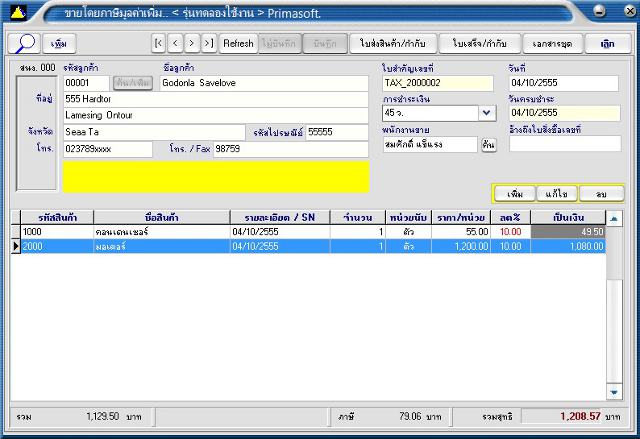The width and height of the screenshot is (640, 439).
Task: Click the เลิก exit button in toolbar
Action: click(x=608, y=44)
